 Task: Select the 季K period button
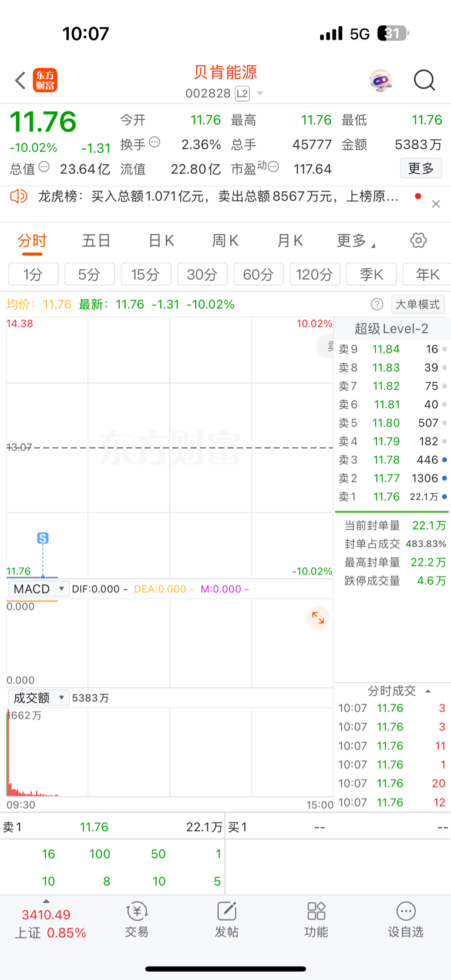[x=371, y=274]
